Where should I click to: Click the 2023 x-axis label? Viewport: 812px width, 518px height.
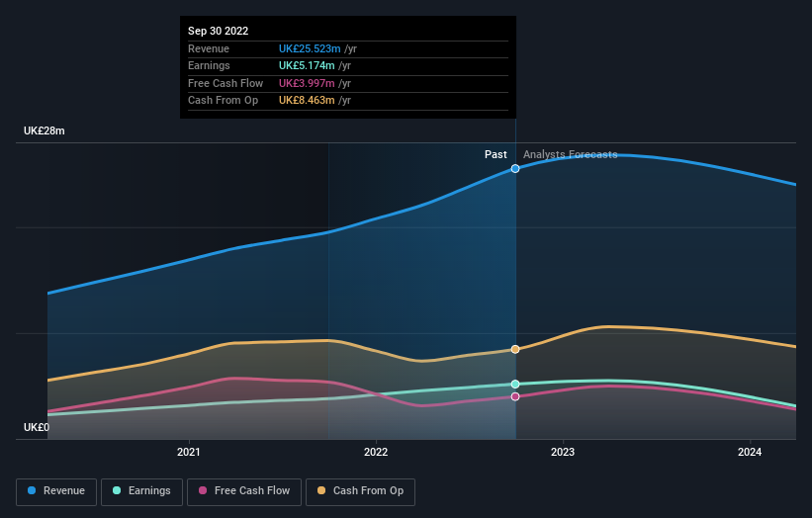(x=563, y=452)
